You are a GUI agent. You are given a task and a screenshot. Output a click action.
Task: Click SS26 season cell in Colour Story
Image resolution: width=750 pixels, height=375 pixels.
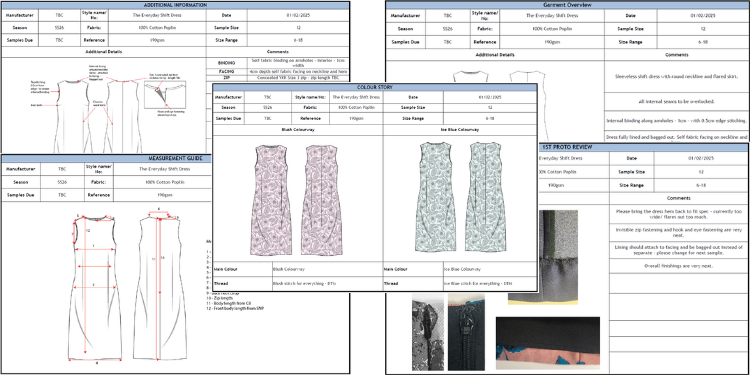[x=267, y=108]
